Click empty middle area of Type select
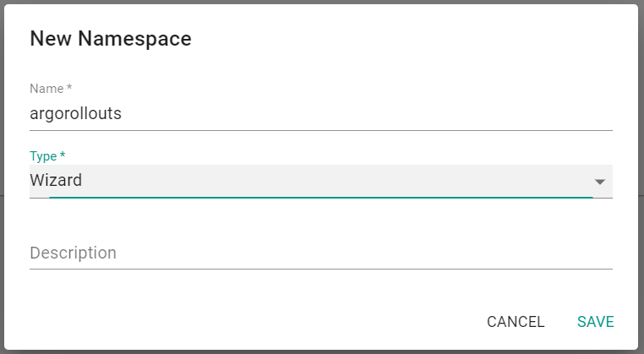 (x=338, y=181)
